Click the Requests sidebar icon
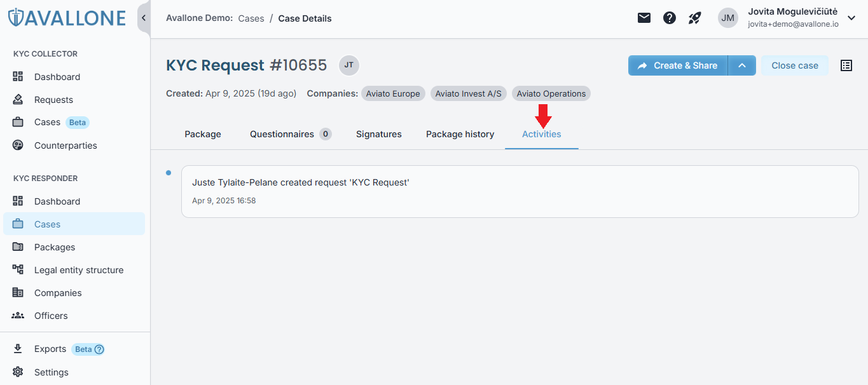The image size is (868, 385). 18,100
